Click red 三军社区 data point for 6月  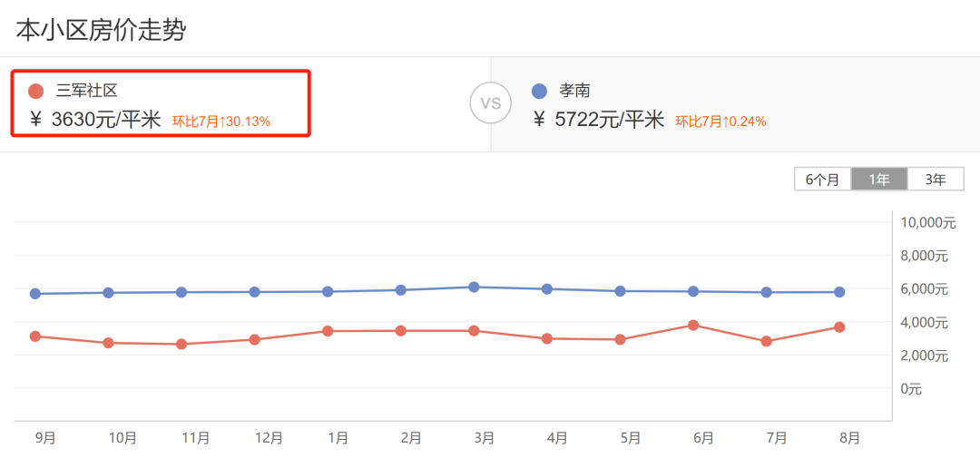click(x=693, y=325)
